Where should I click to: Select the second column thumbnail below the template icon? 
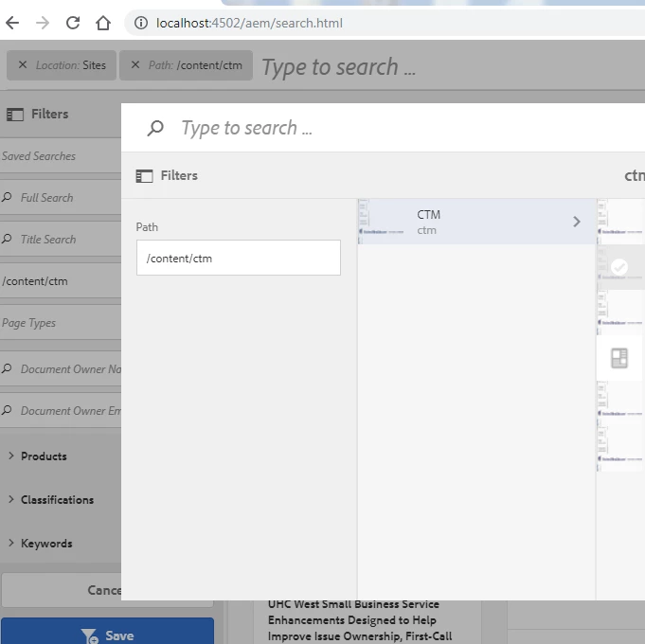(x=620, y=403)
